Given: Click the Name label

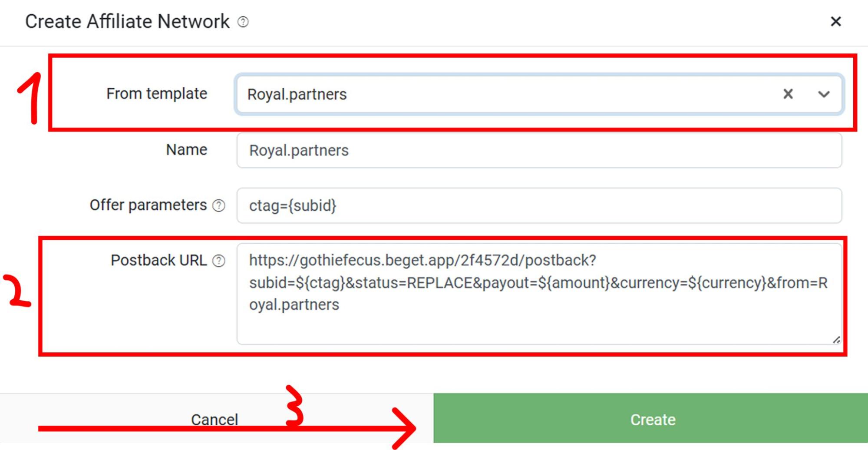Looking at the screenshot, I should pyautogui.click(x=187, y=150).
